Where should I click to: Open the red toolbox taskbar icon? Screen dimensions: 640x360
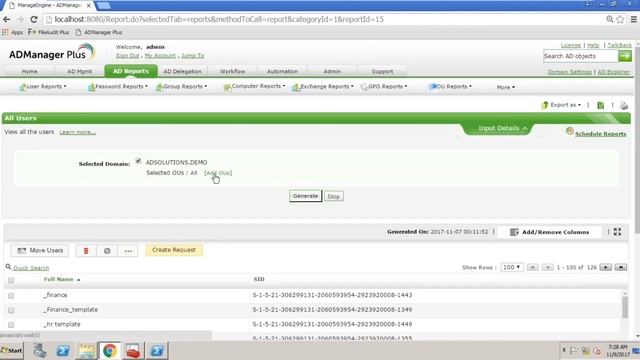pos(133,351)
